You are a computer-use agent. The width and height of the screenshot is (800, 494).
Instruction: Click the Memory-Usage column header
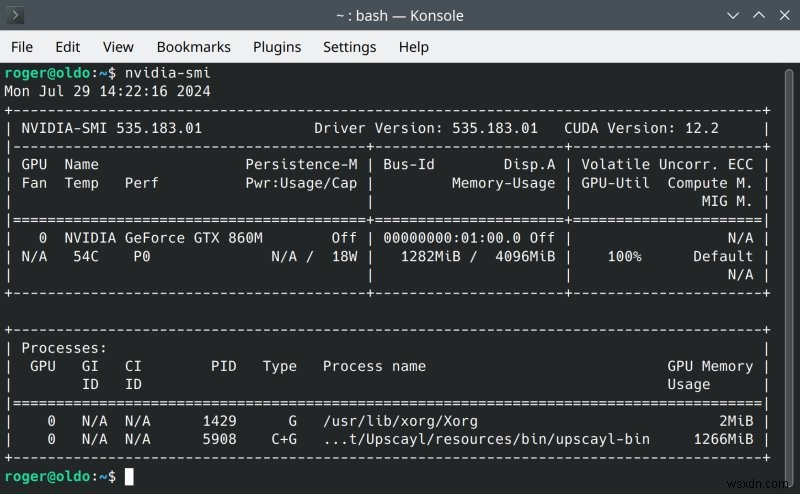coord(503,183)
